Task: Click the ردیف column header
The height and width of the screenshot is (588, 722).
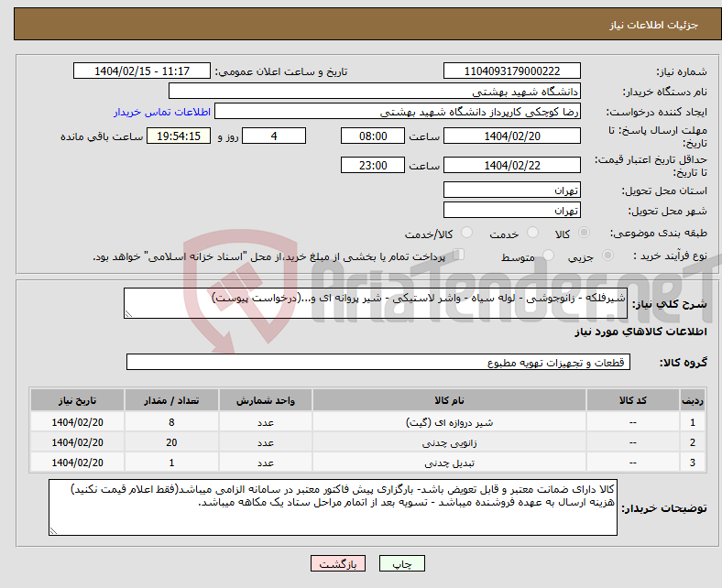Action: point(693,400)
